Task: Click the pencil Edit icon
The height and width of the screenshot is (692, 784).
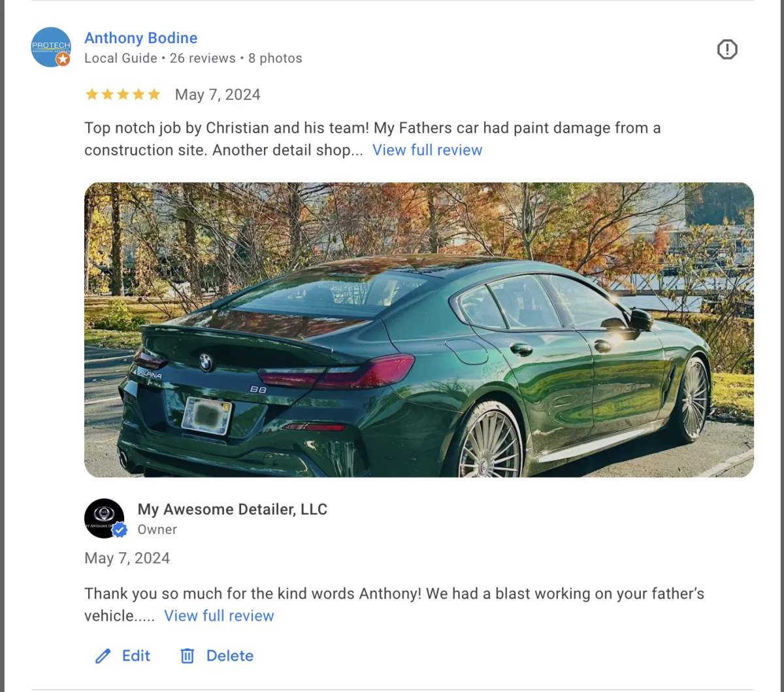Action: pyautogui.click(x=103, y=656)
